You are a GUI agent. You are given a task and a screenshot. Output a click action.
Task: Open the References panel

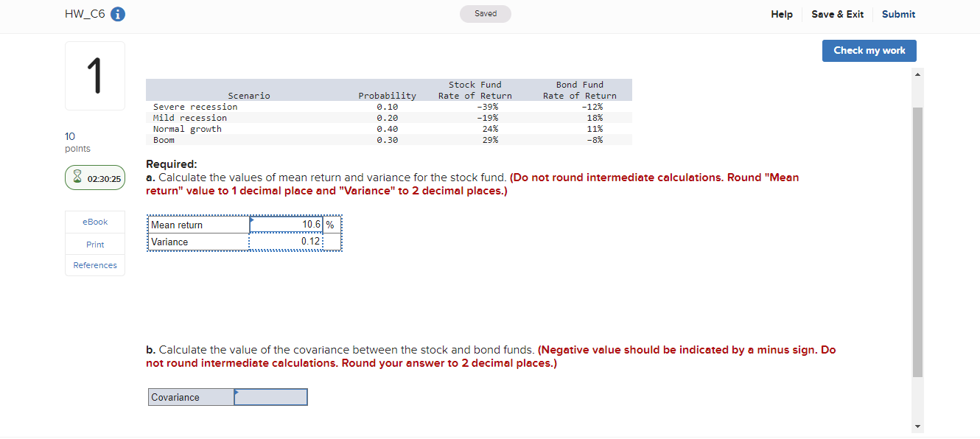click(x=94, y=265)
